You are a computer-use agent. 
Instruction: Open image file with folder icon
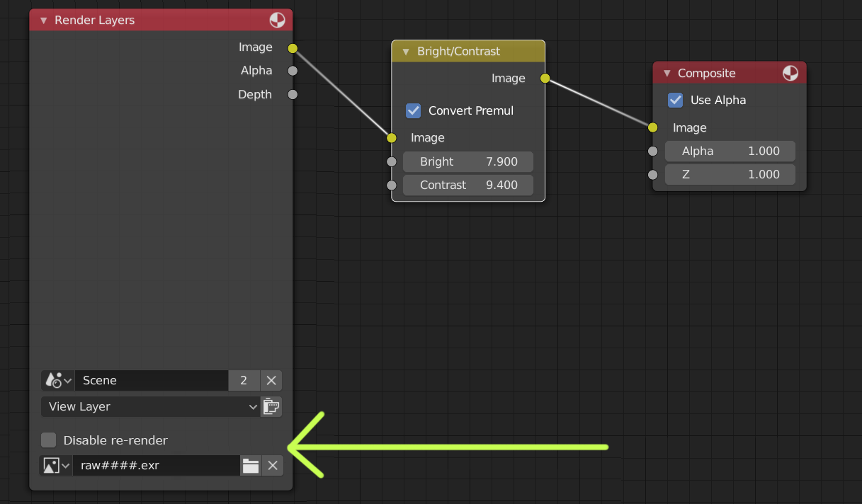[251, 465]
